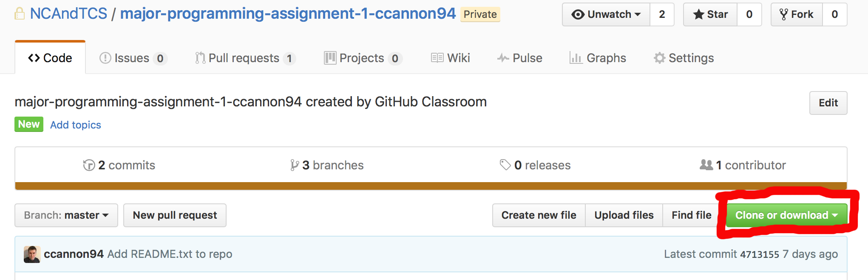
Task: Click ccannon94's avatar thumbnail
Action: coord(32,254)
